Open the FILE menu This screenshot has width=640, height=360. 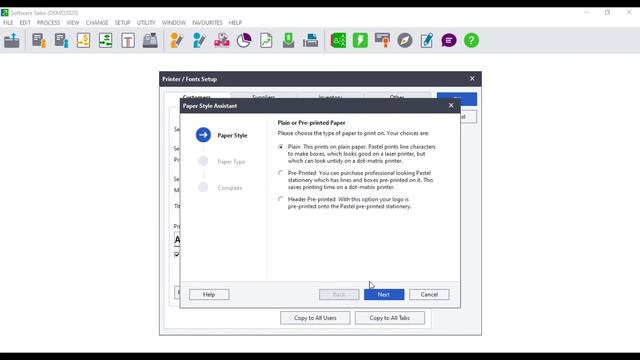8,22
